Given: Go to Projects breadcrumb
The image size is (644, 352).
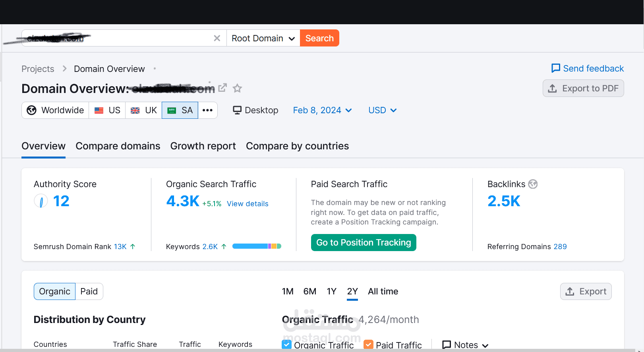Looking at the screenshot, I should (x=38, y=69).
